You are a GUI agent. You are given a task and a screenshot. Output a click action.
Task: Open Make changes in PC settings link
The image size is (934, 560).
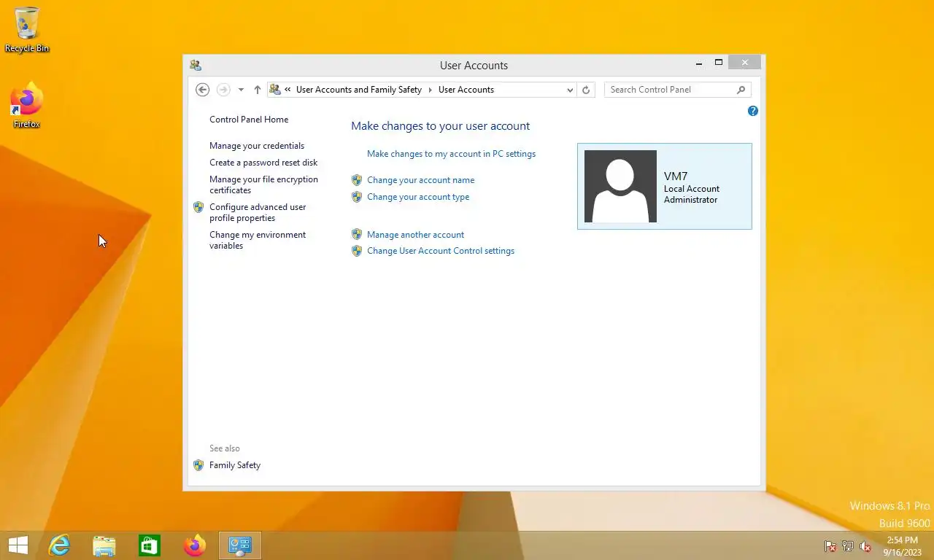[x=451, y=154]
